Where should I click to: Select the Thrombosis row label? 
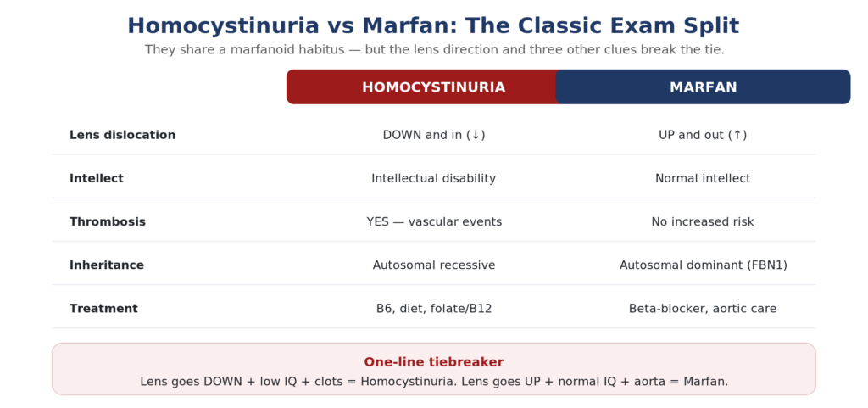[108, 222]
